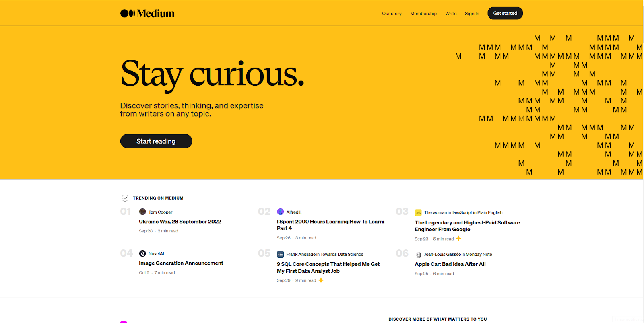Open Frank Andrade author link

pos(301,254)
